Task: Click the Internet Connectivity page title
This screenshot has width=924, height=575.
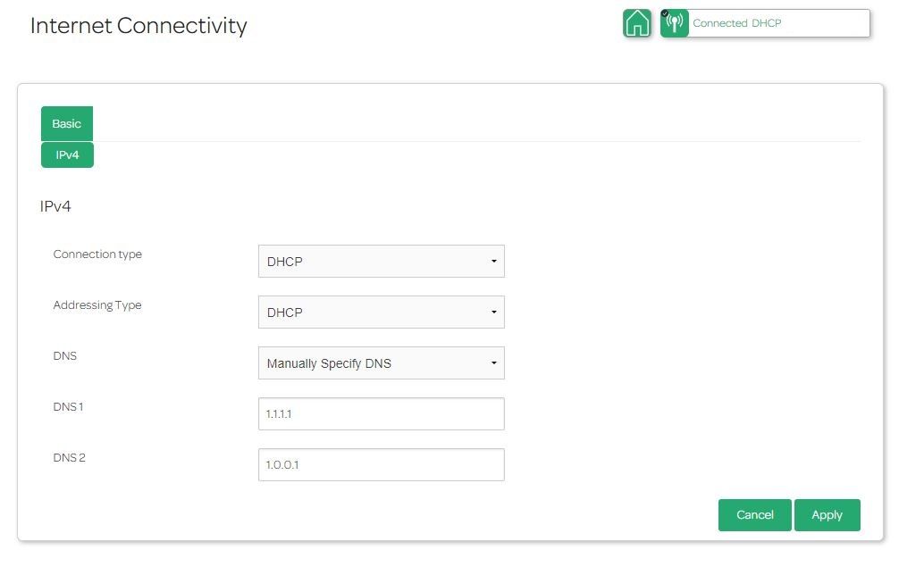Action: [139, 26]
